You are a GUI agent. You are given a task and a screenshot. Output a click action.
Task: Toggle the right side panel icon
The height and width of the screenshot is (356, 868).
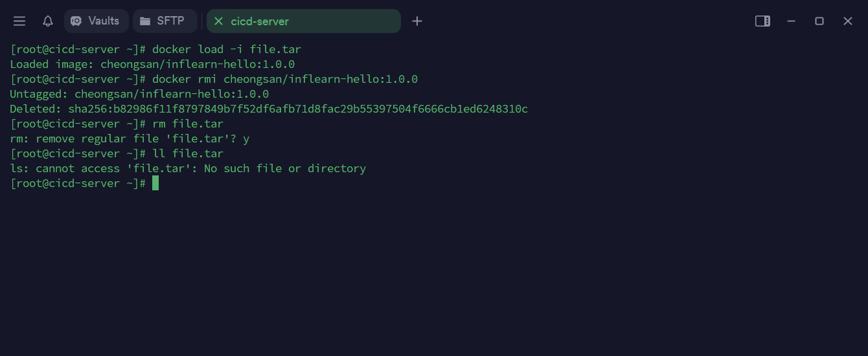pyautogui.click(x=762, y=21)
